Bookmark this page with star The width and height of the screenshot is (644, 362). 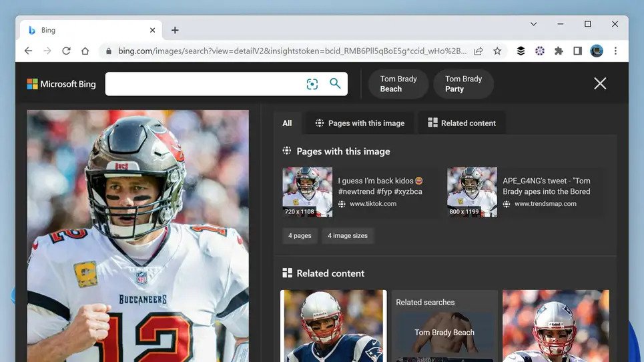point(497,51)
